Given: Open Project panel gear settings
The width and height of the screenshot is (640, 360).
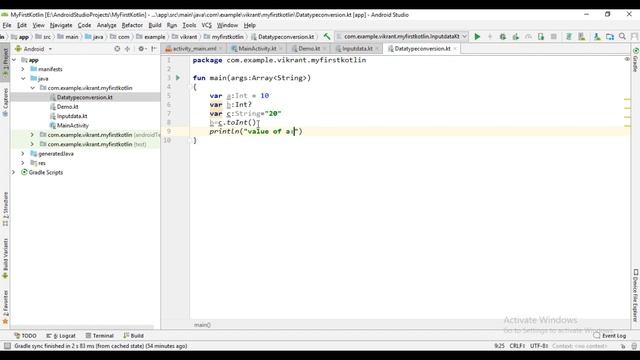Looking at the screenshot, I should point(142,49).
